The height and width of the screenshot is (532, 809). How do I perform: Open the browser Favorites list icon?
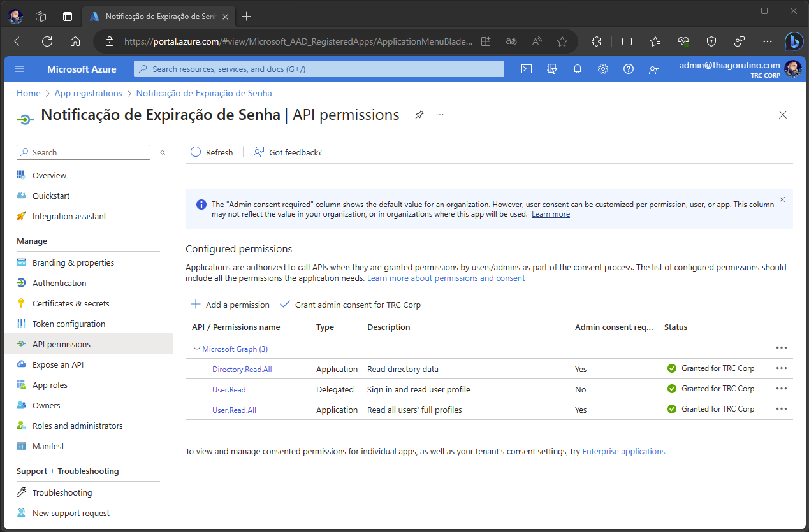pyautogui.click(x=655, y=41)
